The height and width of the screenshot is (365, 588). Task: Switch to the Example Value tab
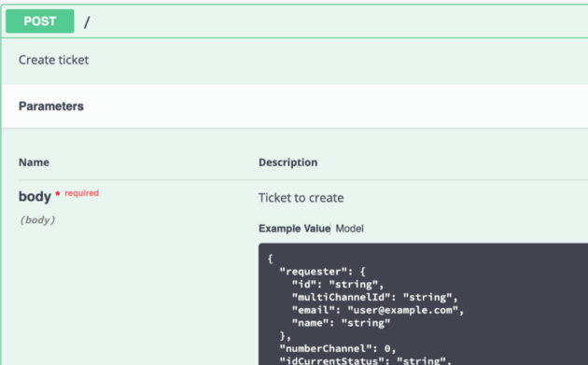(294, 229)
